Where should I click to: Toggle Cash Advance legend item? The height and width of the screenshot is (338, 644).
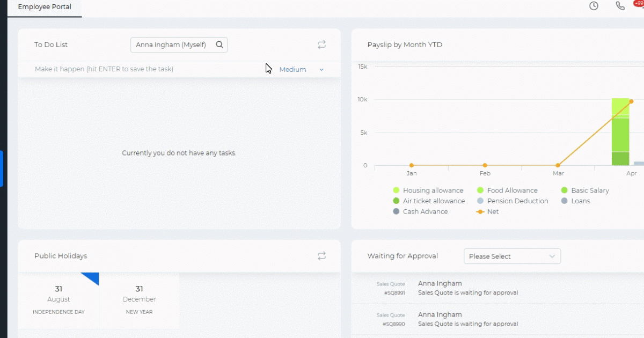[x=420, y=212]
